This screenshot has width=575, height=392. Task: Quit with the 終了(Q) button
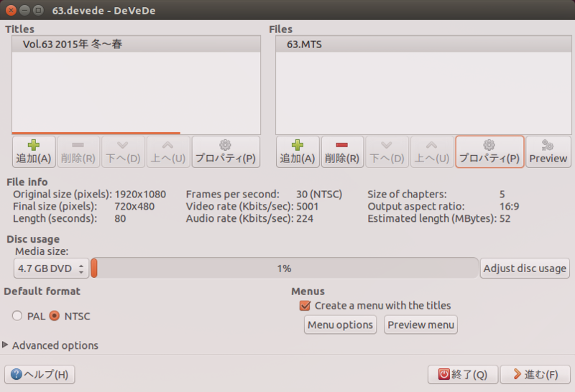coord(463,375)
